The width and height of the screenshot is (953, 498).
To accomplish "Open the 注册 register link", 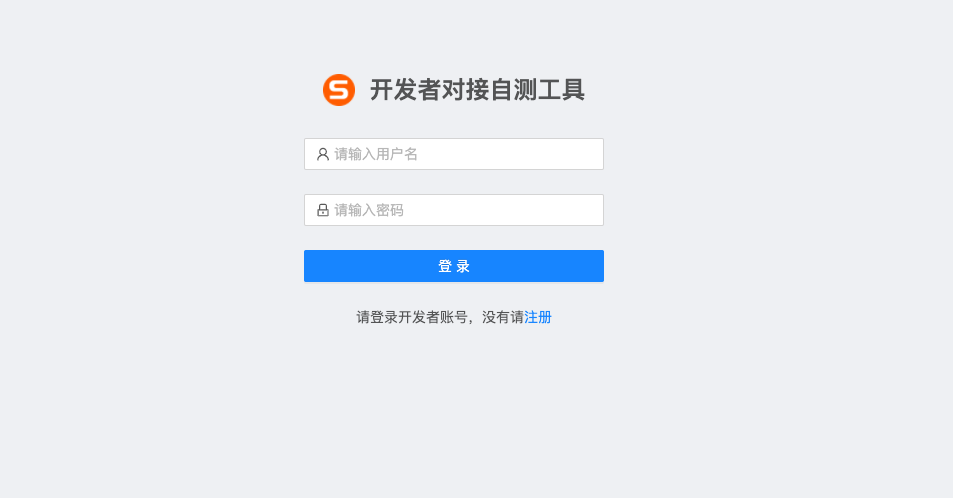I will pyautogui.click(x=538, y=317).
